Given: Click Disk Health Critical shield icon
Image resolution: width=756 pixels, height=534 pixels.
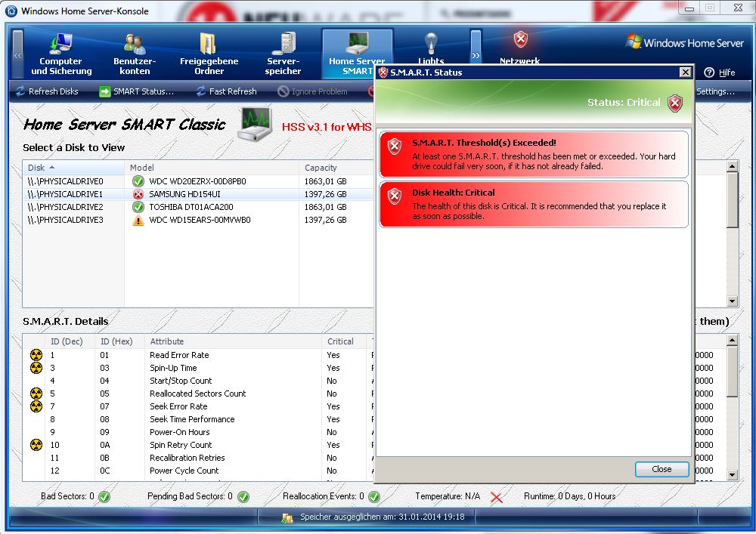Looking at the screenshot, I should pos(395,196).
